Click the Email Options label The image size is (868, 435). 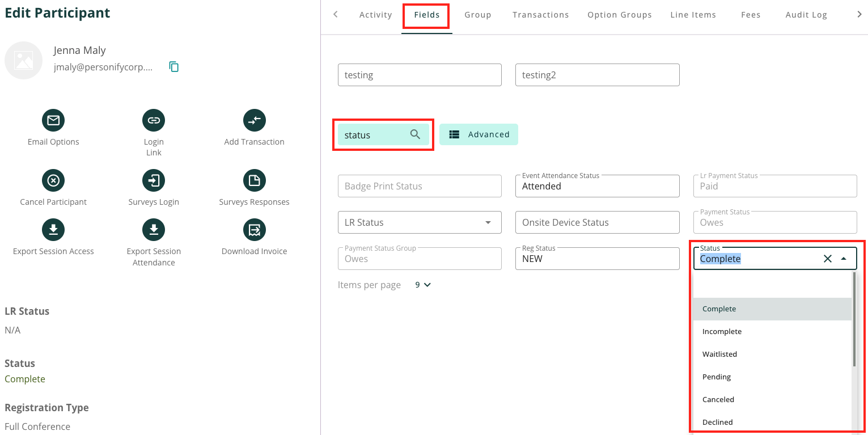click(x=53, y=142)
